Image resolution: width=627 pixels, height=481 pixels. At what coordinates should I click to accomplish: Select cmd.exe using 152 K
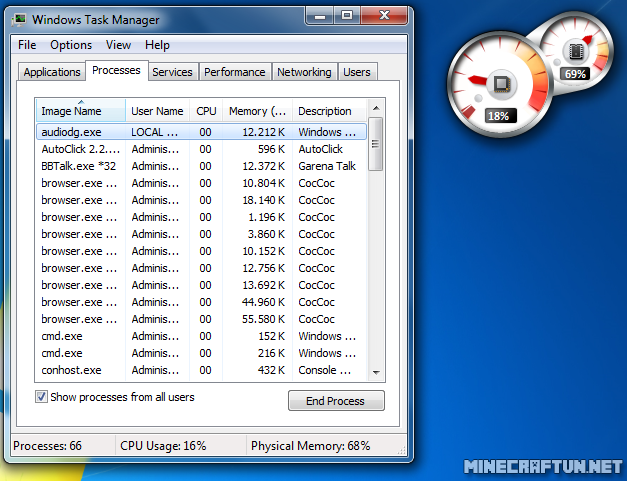click(x=202, y=336)
